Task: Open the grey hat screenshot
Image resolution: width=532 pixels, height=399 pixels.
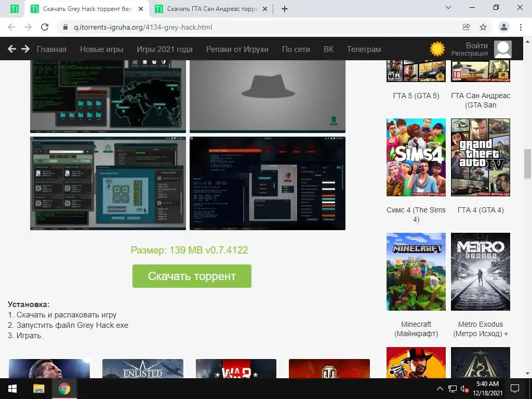Action: (268, 96)
